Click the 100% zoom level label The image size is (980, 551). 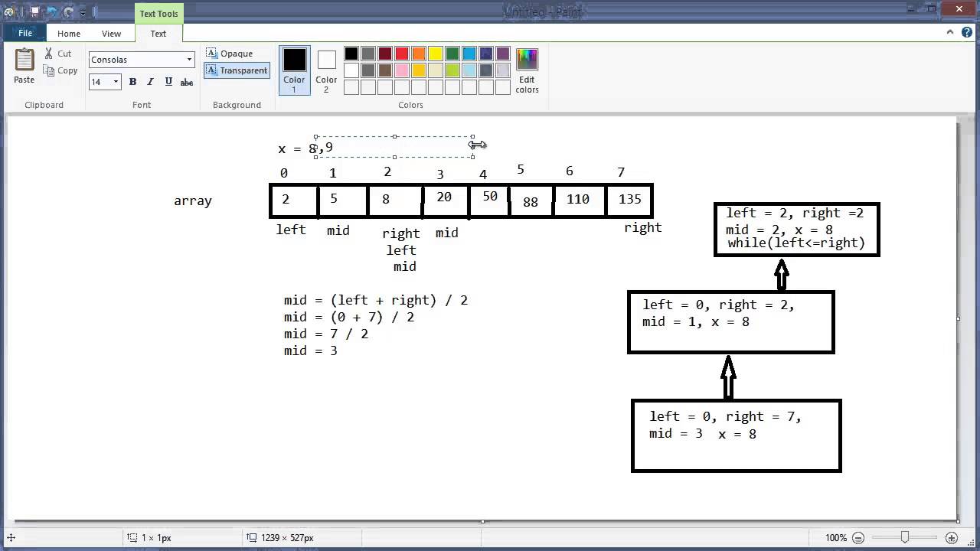(836, 538)
